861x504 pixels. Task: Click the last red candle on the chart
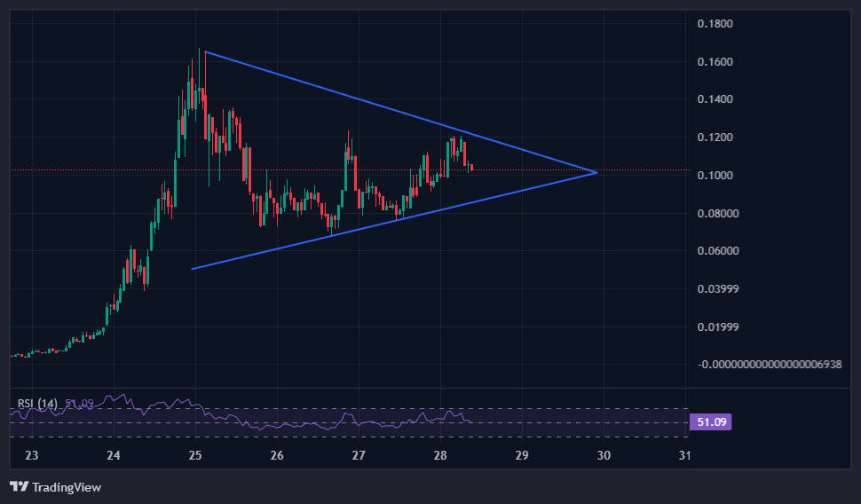(471, 167)
